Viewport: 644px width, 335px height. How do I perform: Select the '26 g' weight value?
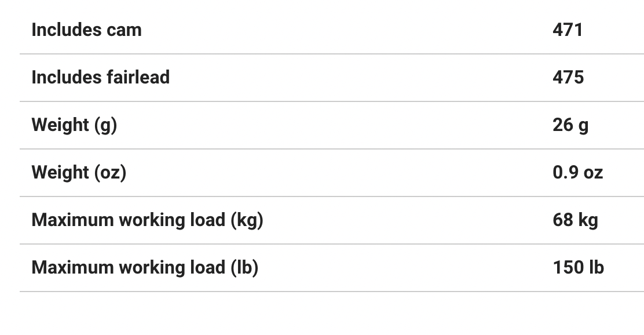(x=570, y=125)
